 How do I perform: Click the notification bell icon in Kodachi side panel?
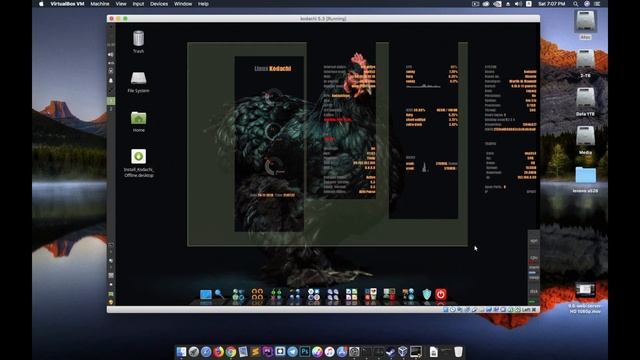pyautogui.click(x=111, y=80)
